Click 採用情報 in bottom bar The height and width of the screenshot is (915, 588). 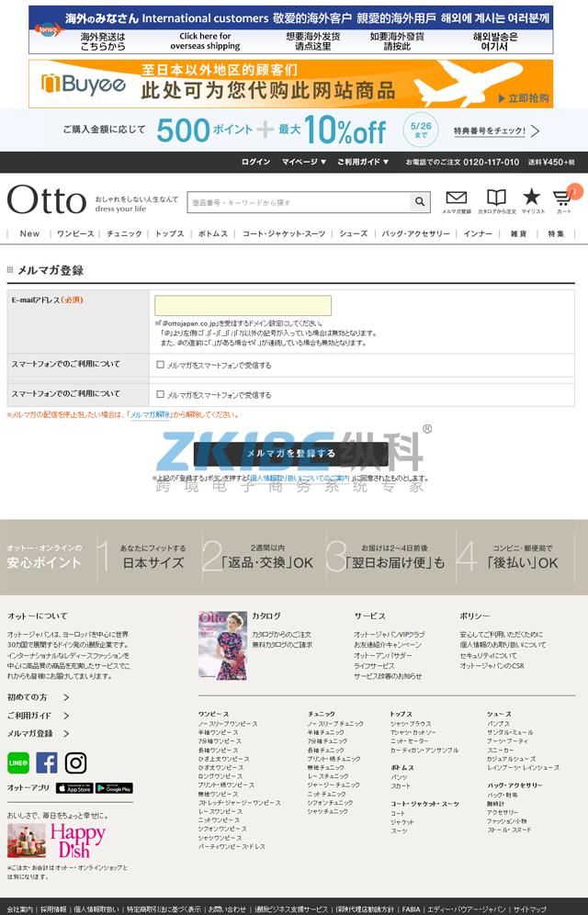pos(53,909)
